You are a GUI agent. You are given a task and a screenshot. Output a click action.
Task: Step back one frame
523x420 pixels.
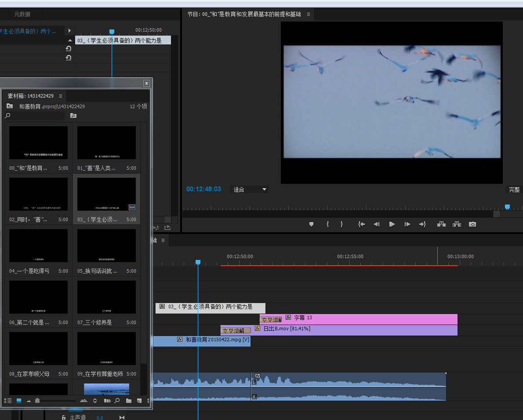click(377, 224)
